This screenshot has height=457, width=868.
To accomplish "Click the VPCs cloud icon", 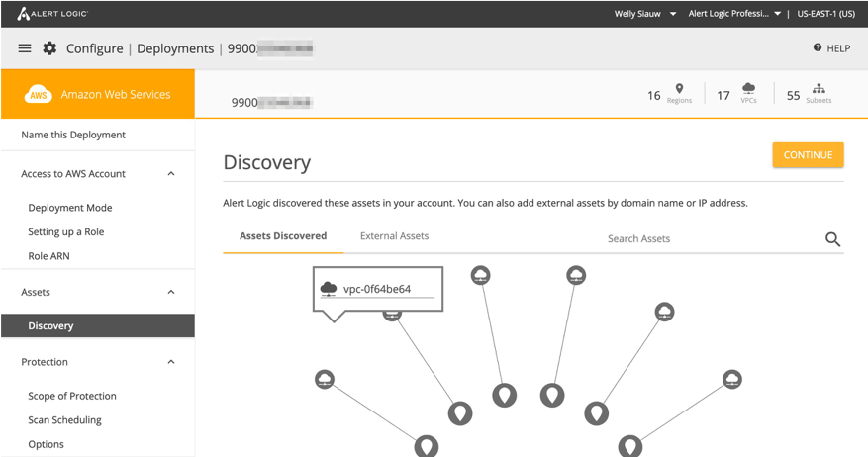I will tap(748, 90).
